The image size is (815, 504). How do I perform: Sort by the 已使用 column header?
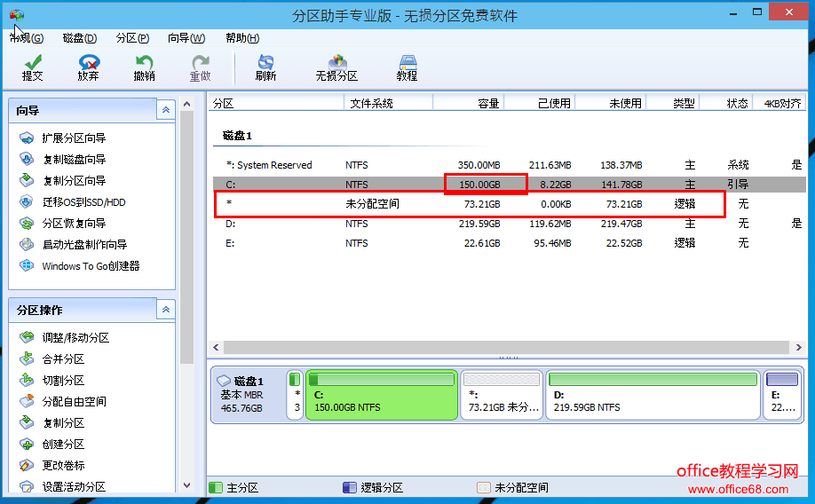pyautogui.click(x=540, y=104)
